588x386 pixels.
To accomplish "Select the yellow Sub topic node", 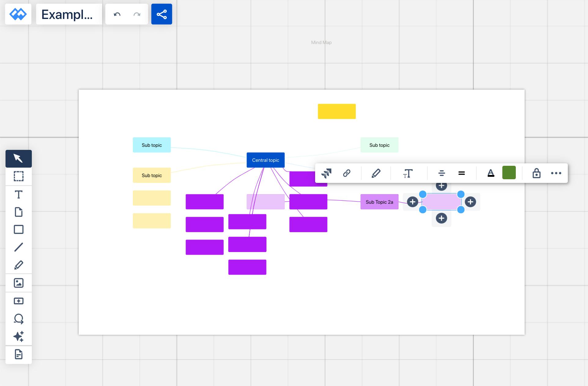I will click(152, 175).
